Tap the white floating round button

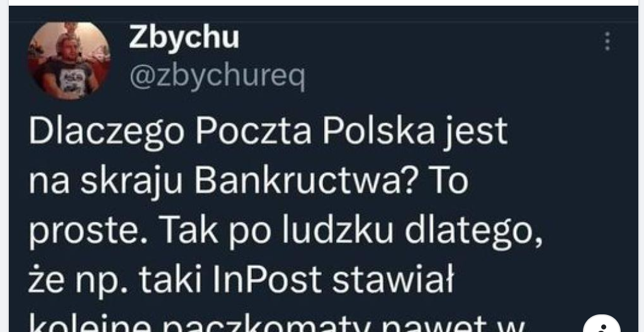[x=601, y=324]
